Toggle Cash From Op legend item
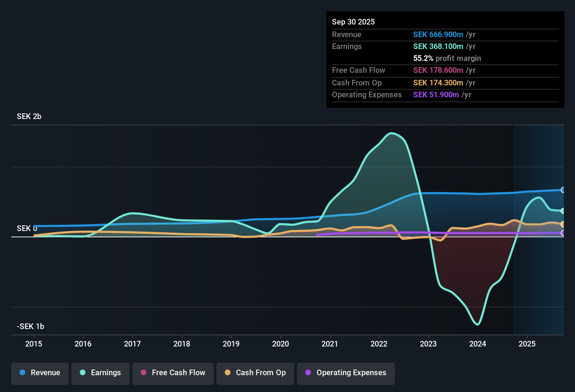This screenshot has height=392, width=575. click(x=255, y=373)
